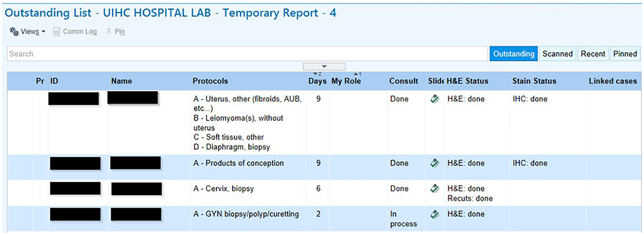Click the Pin icon in toolbar

[109, 31]
